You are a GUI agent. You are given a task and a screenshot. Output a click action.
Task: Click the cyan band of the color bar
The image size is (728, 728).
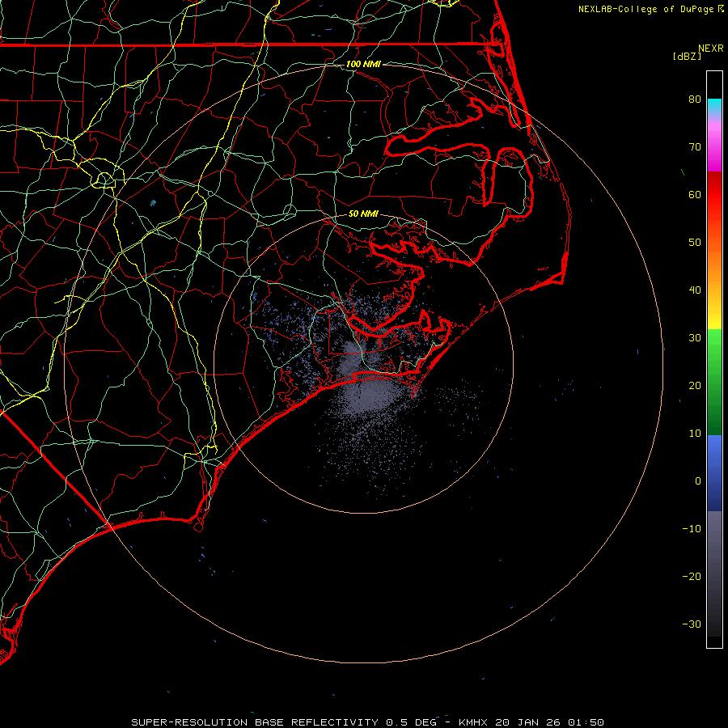click(x=714, y=106)
